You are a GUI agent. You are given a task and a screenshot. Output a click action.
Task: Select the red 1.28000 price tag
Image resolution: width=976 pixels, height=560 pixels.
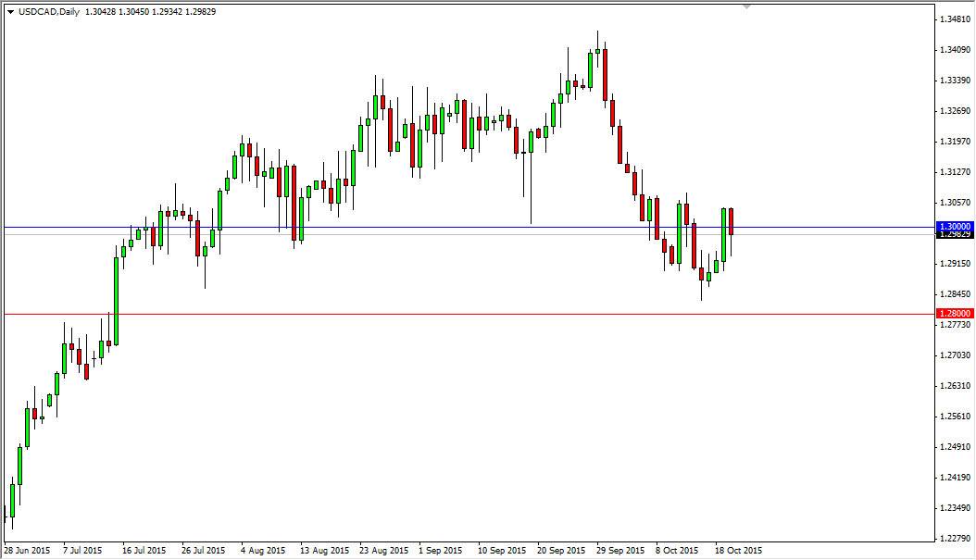point(954,314)
